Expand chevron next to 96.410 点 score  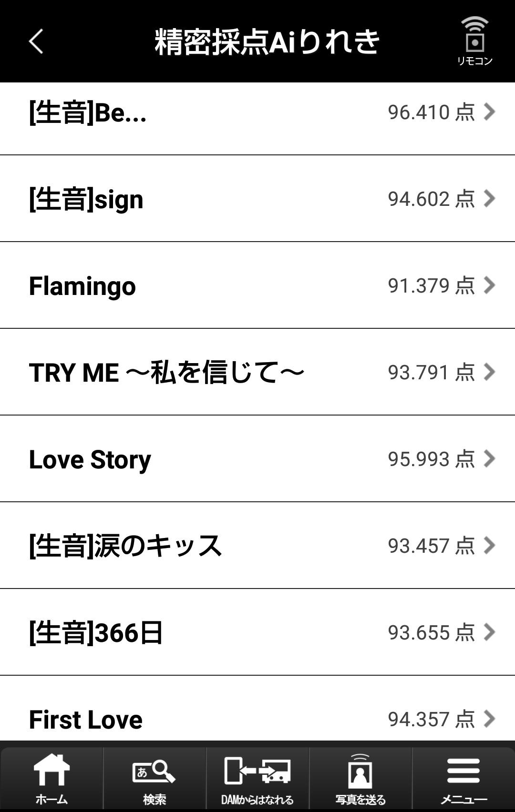point(489,112)
